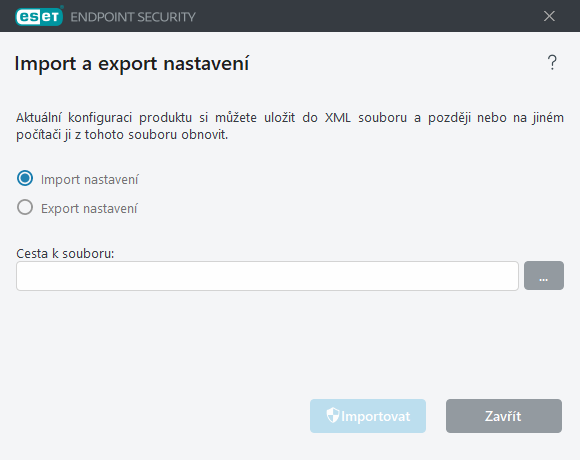Click the Import a export nastavení heading
The height and width of the screenshot is (460, 580).
(x=132, y=63)
